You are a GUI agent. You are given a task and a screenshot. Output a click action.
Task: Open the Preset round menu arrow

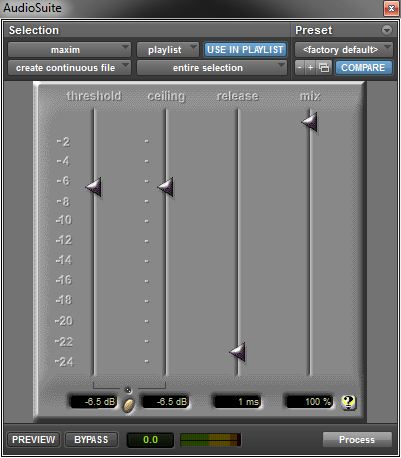click(x=387, y=30)
